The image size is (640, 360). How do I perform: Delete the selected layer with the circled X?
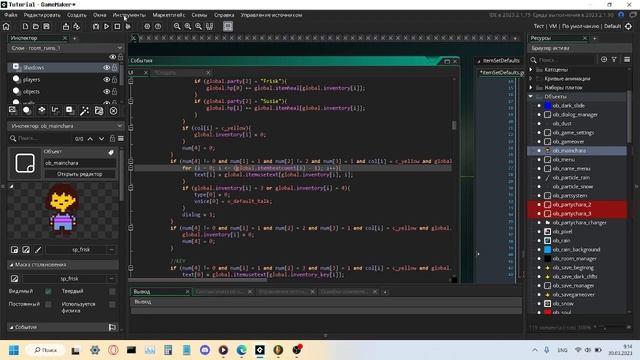click(113, 111)
